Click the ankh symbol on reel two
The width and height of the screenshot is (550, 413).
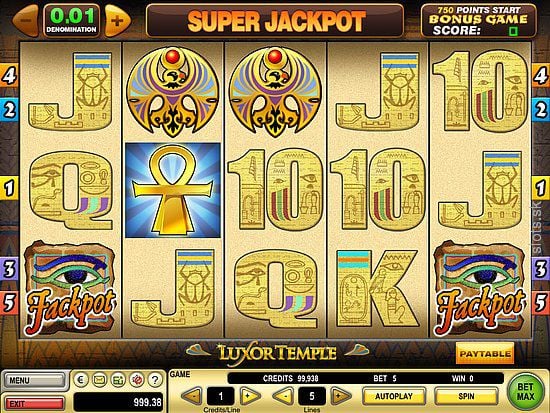(173, 190)
